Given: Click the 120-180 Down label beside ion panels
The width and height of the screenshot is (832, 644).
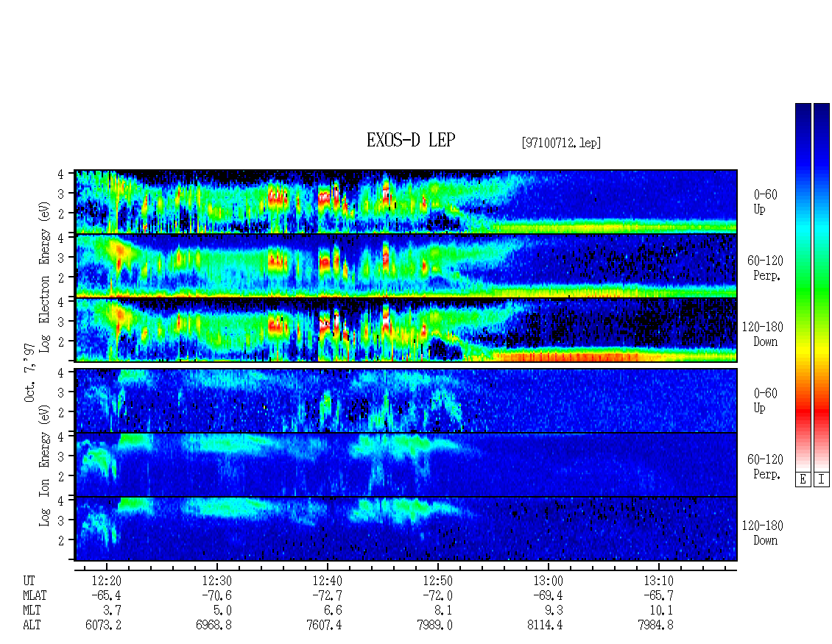Looking at the screenshot, I should [763, 533].
